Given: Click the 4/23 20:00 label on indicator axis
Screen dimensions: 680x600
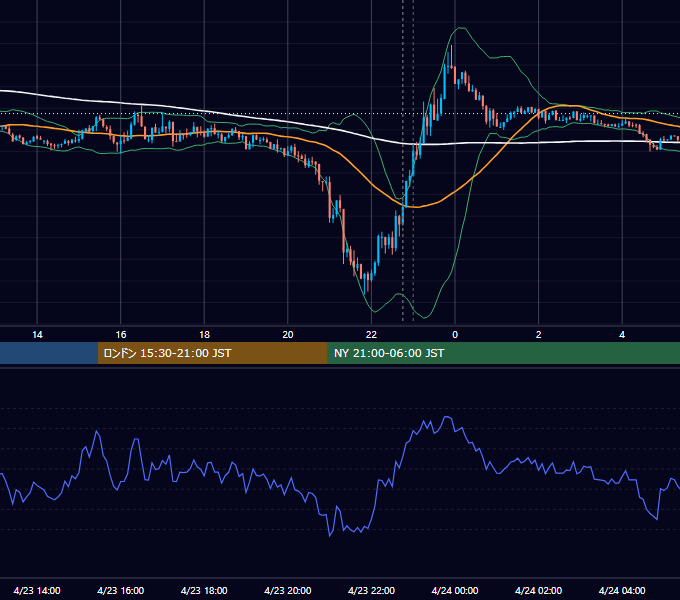Looking at the screenshot, I should pyautogui.click(x=288, y=590).
